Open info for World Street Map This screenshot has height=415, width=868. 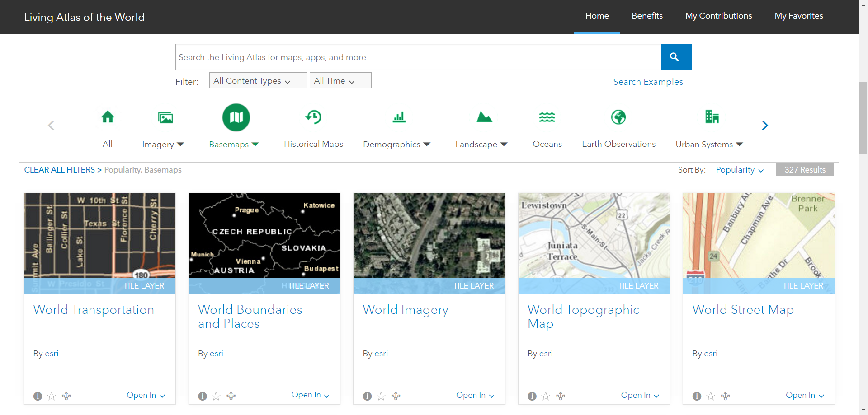pos(697,396)
